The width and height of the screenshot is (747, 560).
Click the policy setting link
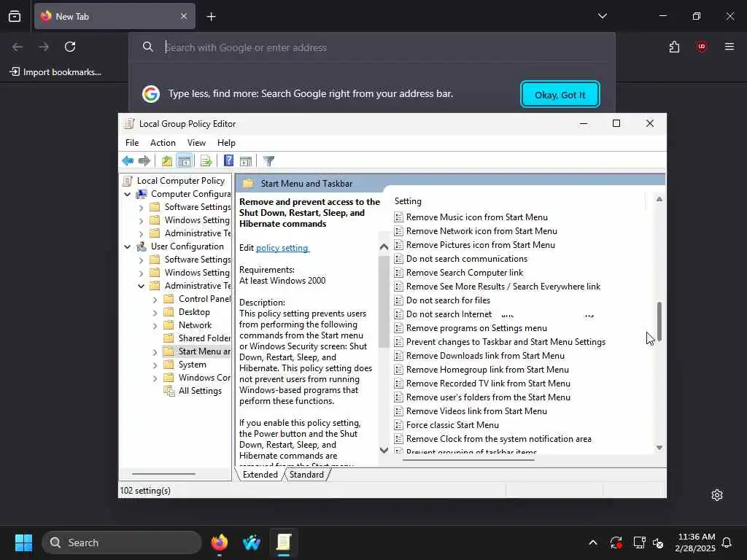282,248
